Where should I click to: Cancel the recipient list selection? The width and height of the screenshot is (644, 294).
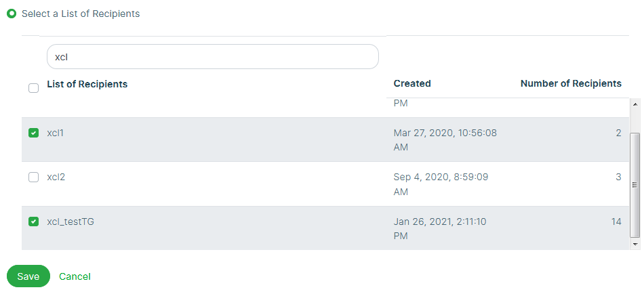click(x=75, y=276)
